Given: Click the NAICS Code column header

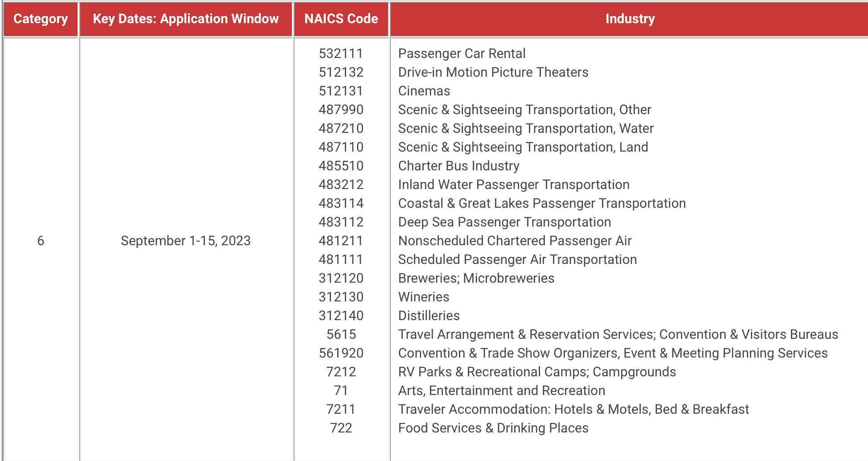Looking at the screenshot, I should [x=341, y=19].
